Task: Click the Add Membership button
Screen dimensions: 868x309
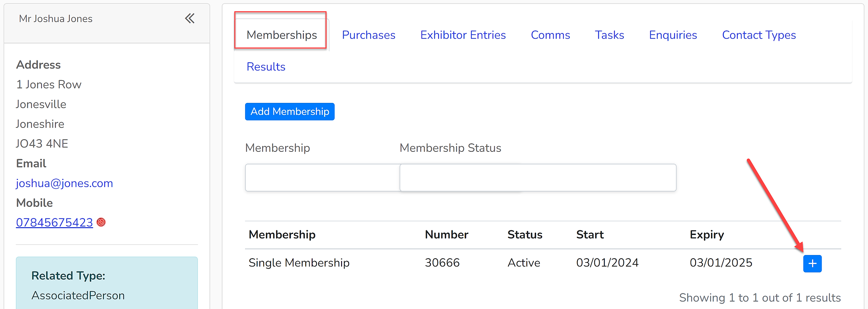Action: click(290, 111)
